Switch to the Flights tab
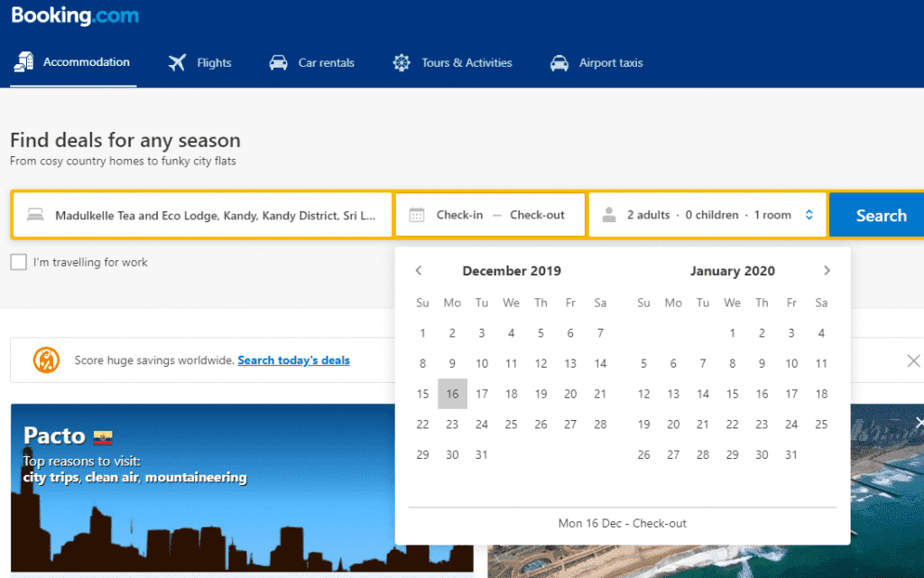 [199, 62]
